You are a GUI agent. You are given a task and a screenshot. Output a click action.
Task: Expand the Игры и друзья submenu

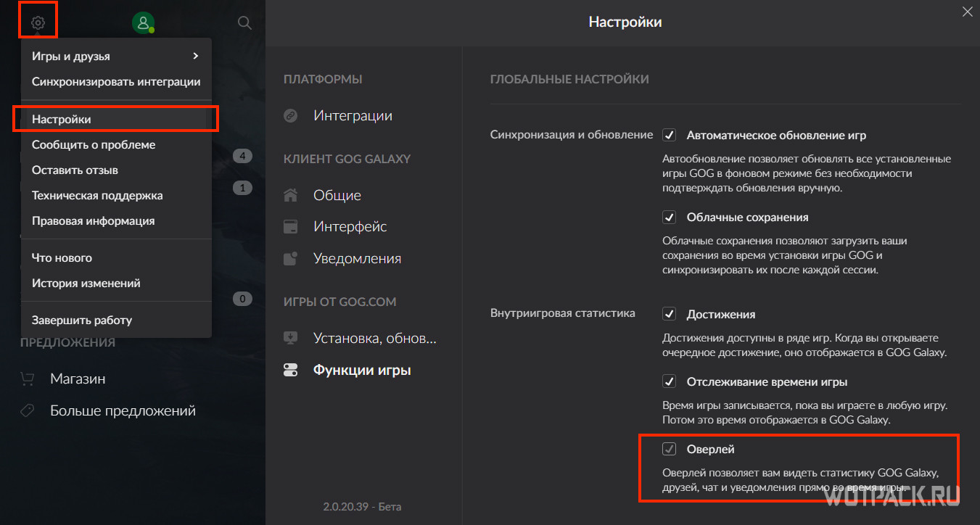pyautogui.click(x=116, y=56)
